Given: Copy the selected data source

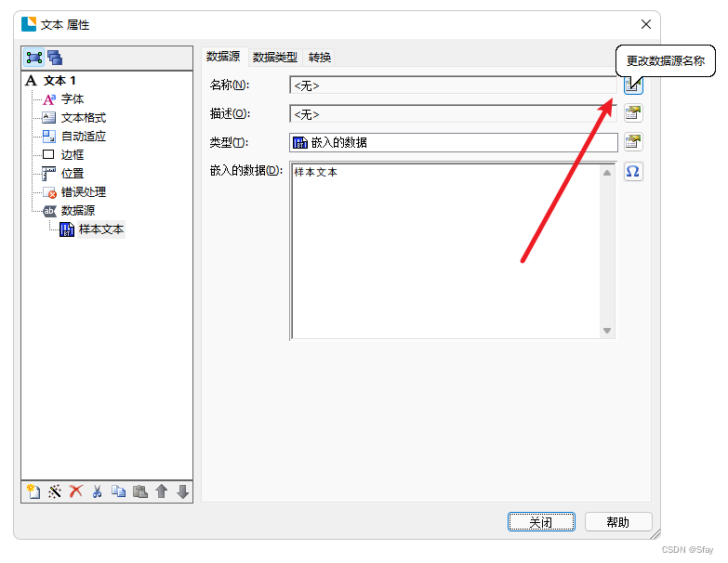Looking at the screenshot, I should pyautogui.click(x=118, y=491).
